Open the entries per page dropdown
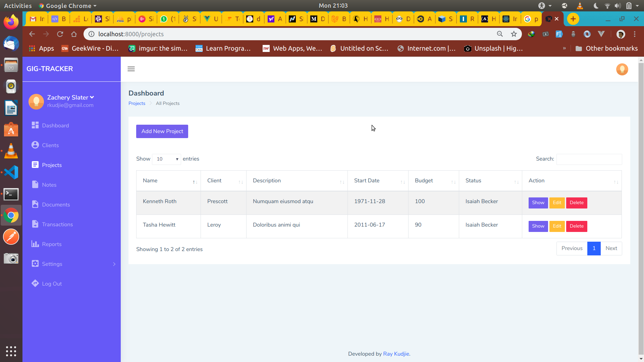The height and width of the screenshot is (362, 644). click(x=167, y=159)
